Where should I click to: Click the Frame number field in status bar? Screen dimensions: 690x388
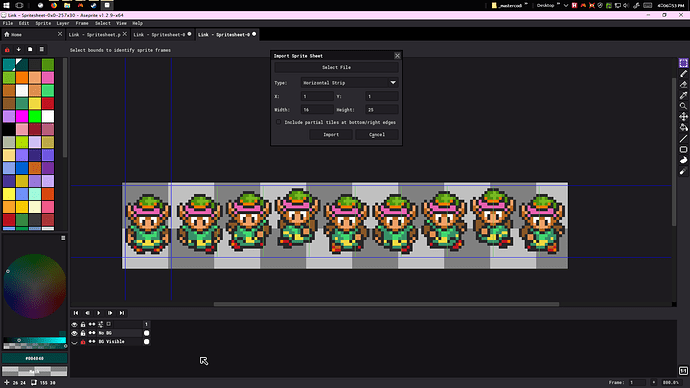point(637,383)
